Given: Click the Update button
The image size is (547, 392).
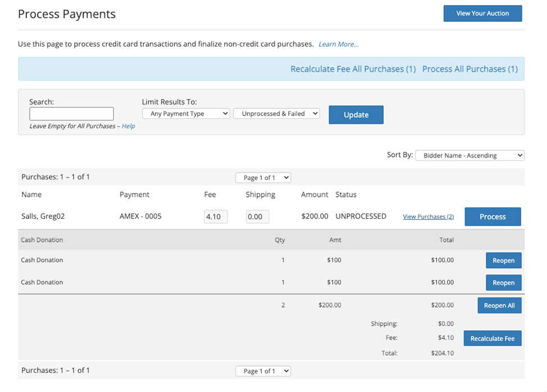Looking at the screenshot, I should 356,115.
